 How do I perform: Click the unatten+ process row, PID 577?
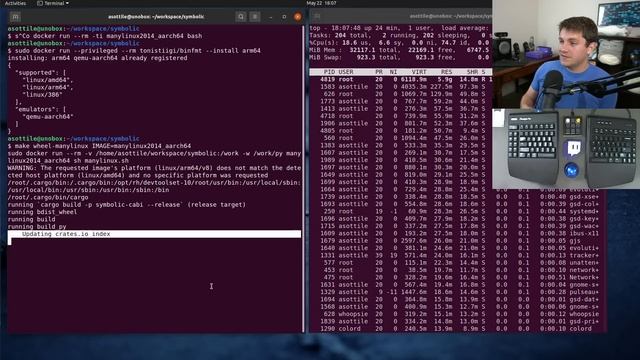tap(455, 262)
